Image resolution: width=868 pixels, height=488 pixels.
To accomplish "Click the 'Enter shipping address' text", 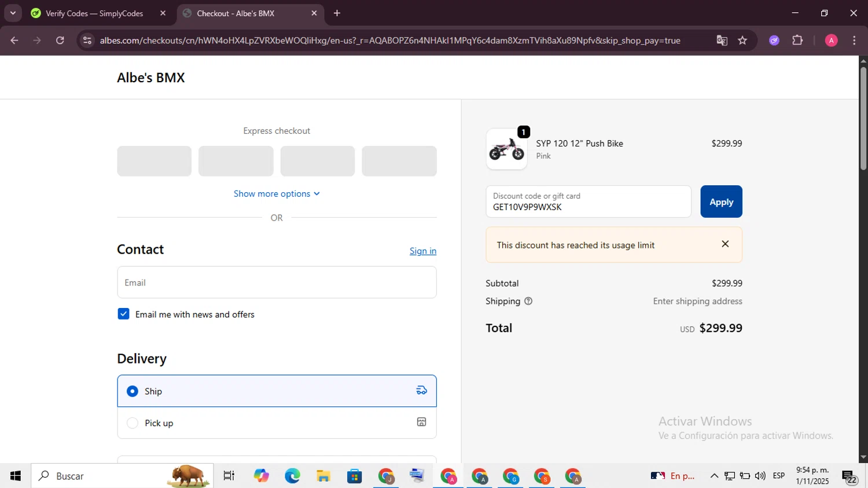I will [x=697, y=301].
